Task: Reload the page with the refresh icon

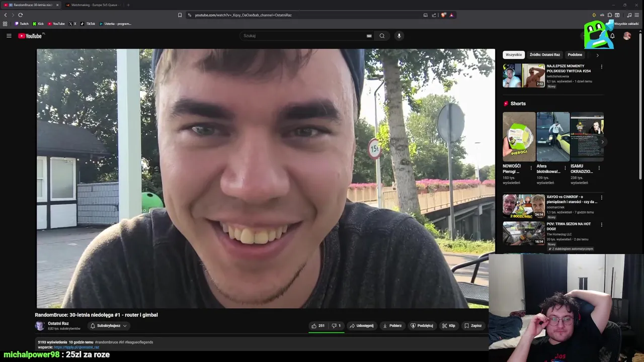Action: pos(21,15)
